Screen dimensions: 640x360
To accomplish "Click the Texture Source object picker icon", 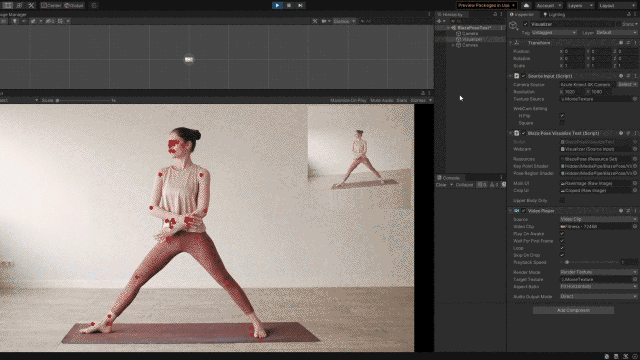I will pyautogui.click(x=635, y=99).
